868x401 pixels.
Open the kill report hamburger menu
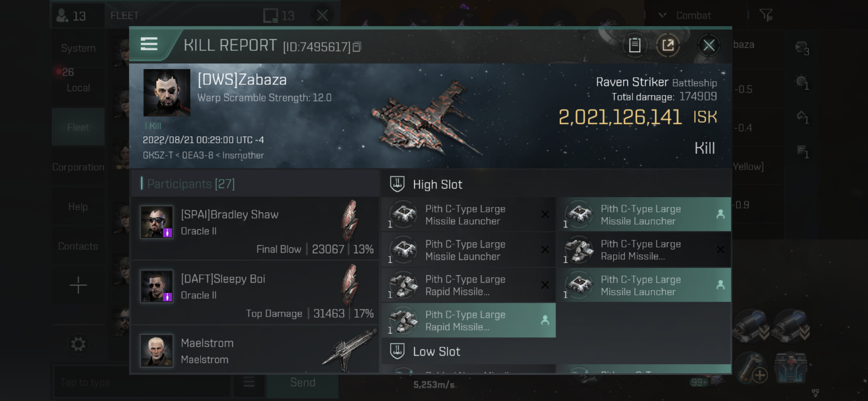tap(149, 44)
